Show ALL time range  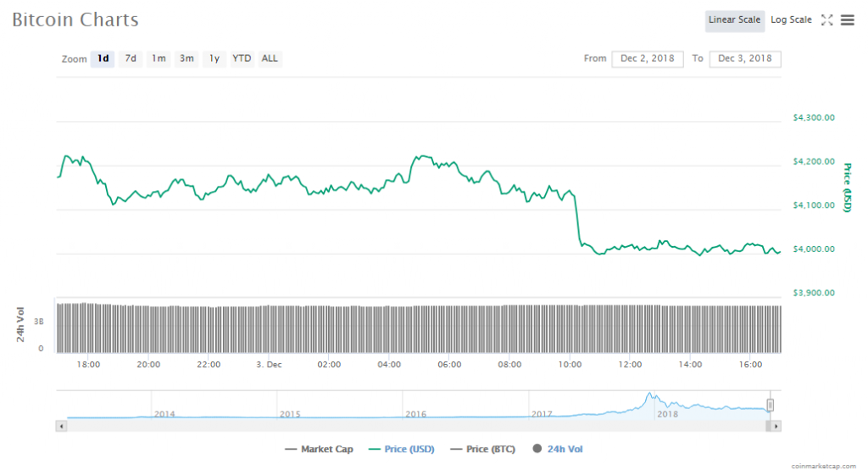click(270, 59)
